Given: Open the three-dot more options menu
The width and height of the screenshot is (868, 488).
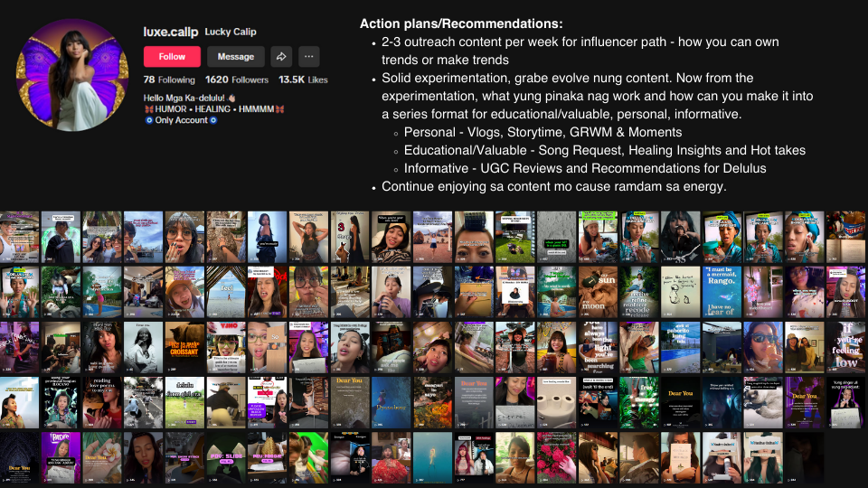Looking at the screenshot, I should click(x=308, y=56).
